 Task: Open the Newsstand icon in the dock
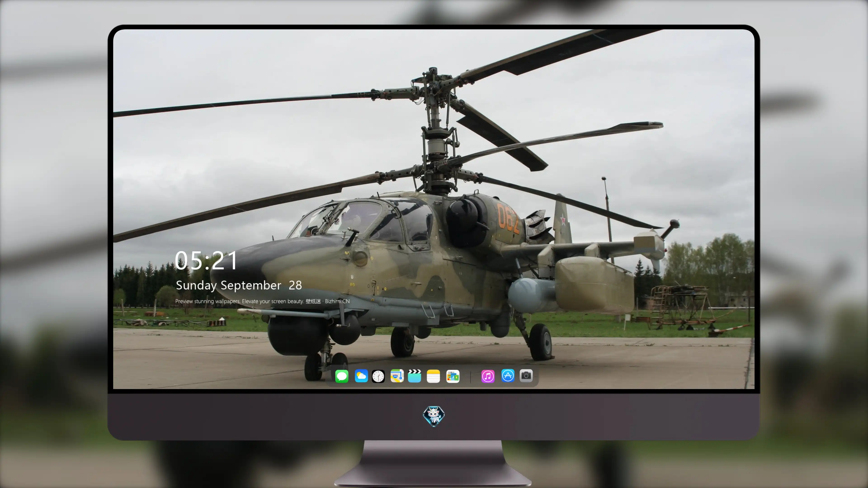coord(453,376)
